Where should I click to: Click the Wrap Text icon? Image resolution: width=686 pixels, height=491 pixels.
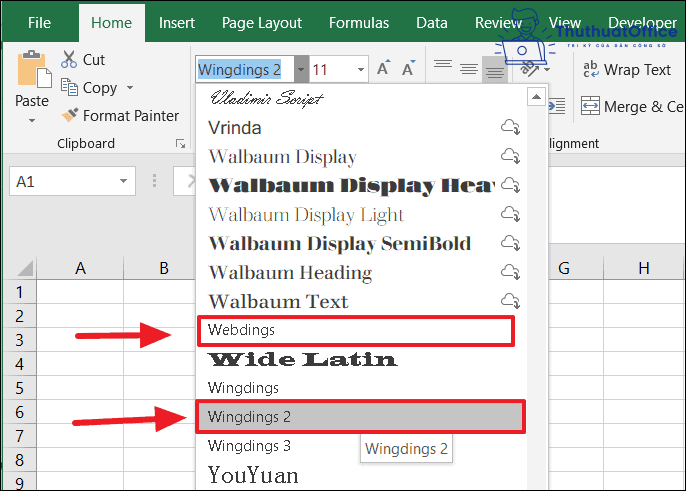[591, 69]
